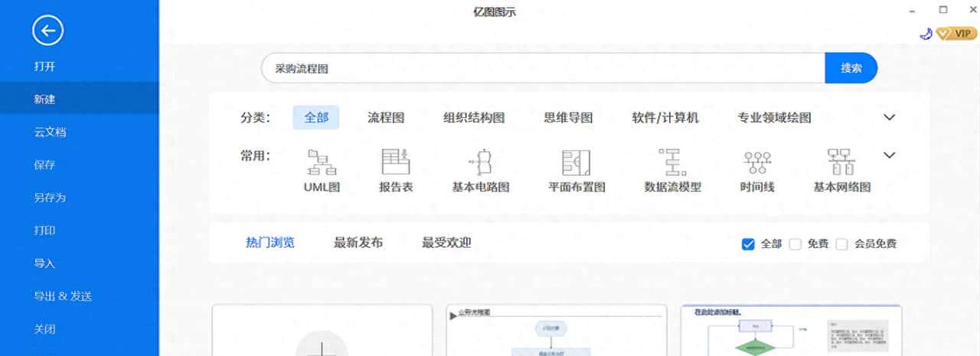The width and height of the screenshot is (980, 356).
Task: Enable the 免费 filter checkbox
Action: [795, 244]
